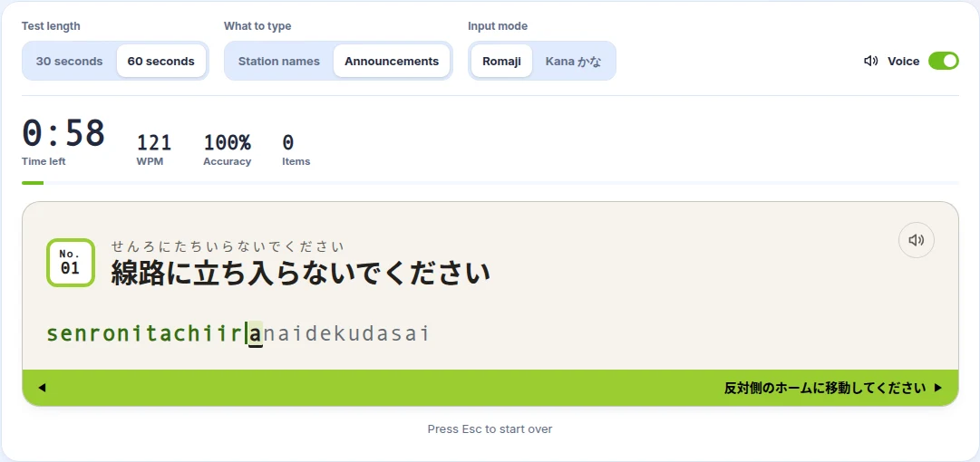
Task: Click the 0 Items counter
Action: (x=287, y=143)
